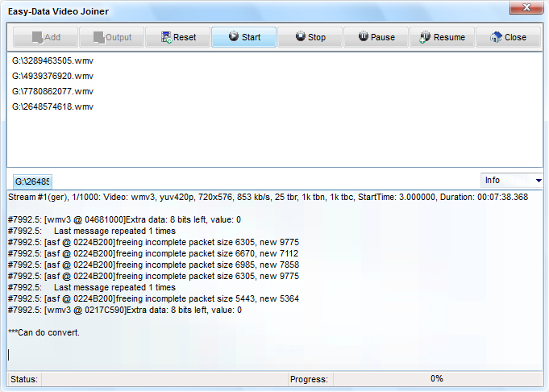549x392 pixels.
Task: Select file G:\7780862077.wmv in list
Action: tap(53, 91)
